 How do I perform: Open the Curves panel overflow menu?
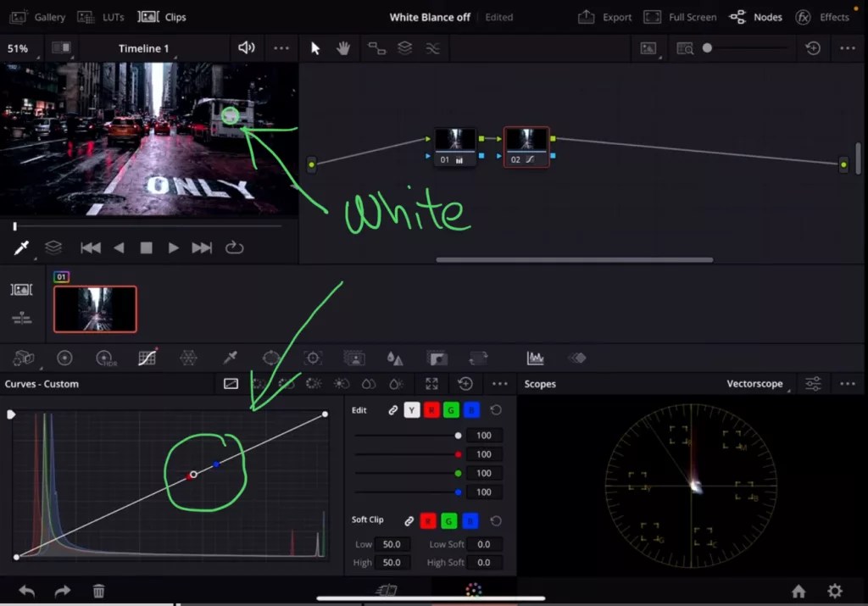[500, 384]
